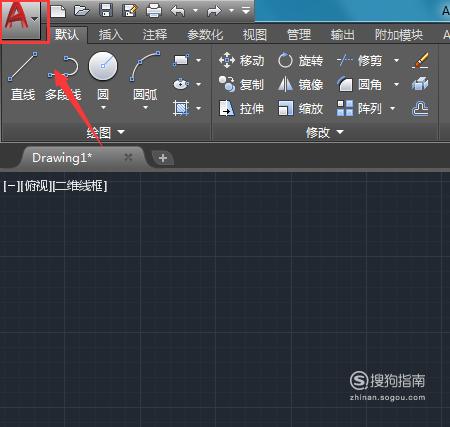Save the drawing using the floppy icon
The image size is (450, 427).
tap(106, 11)
